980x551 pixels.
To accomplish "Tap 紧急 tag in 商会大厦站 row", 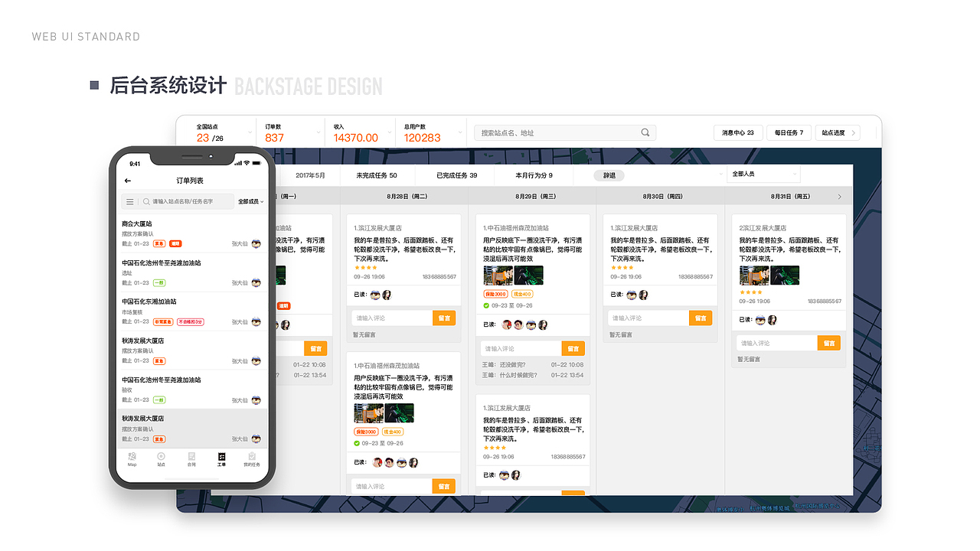I will 159,243.
